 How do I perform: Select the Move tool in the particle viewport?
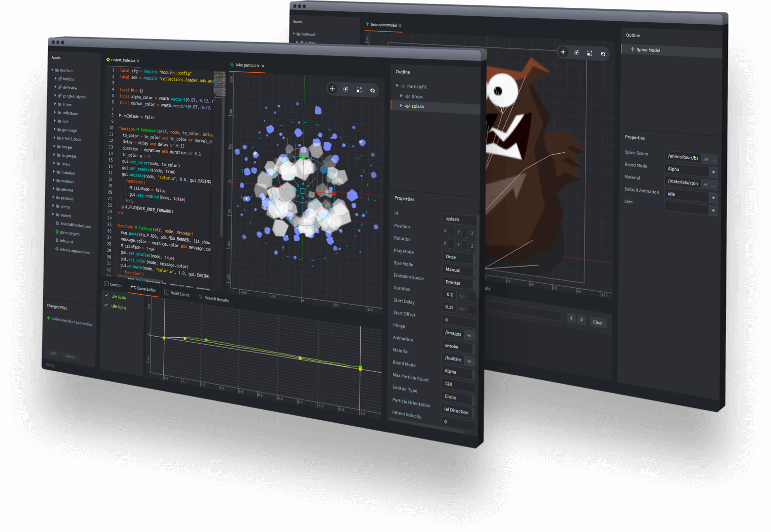click(332, 89)
